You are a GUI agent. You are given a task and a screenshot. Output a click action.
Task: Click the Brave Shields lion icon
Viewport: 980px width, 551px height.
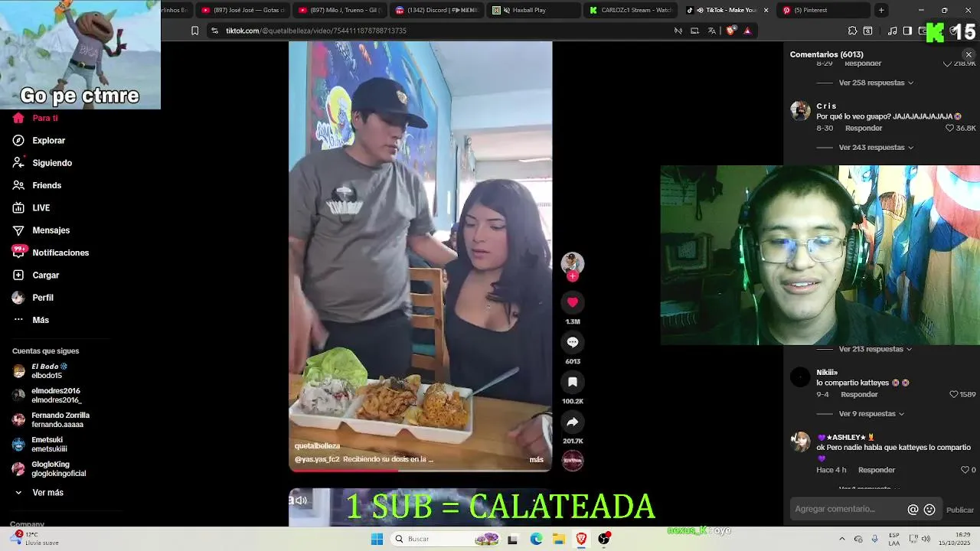point(730,31)
